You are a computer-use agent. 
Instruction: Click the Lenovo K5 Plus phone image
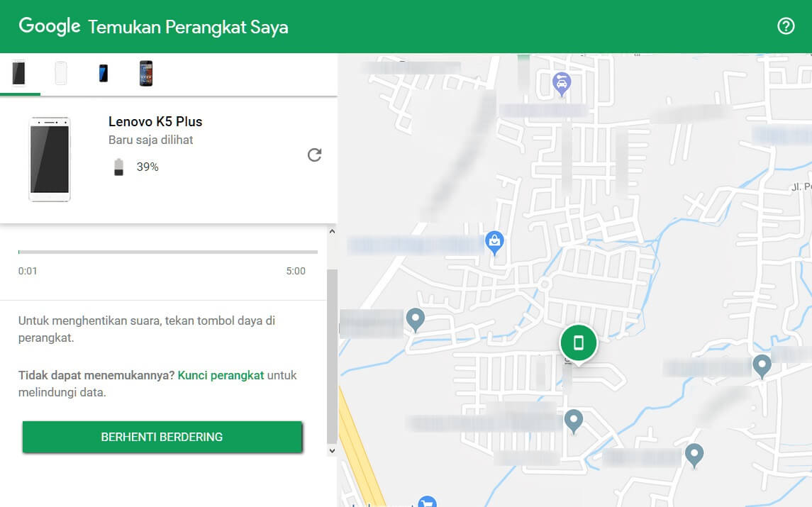[x=50, y=160]
